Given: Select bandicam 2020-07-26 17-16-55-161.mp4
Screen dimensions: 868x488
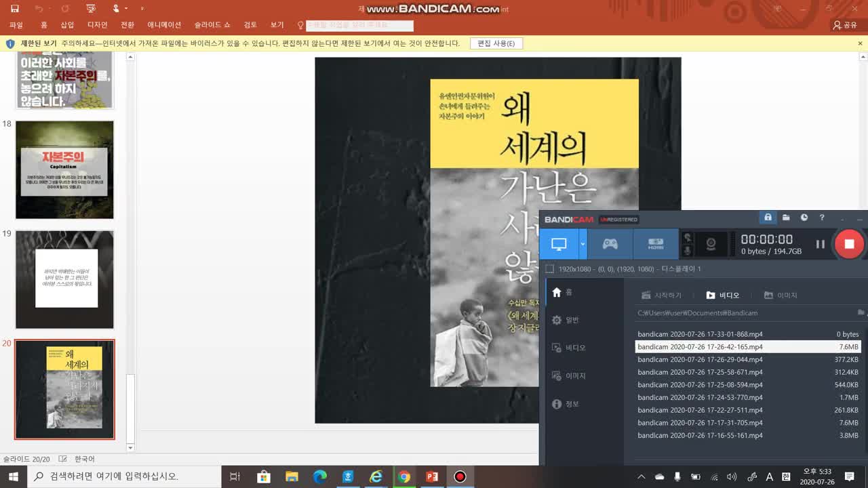Looking at the screenshot, I should coord(748,435).
